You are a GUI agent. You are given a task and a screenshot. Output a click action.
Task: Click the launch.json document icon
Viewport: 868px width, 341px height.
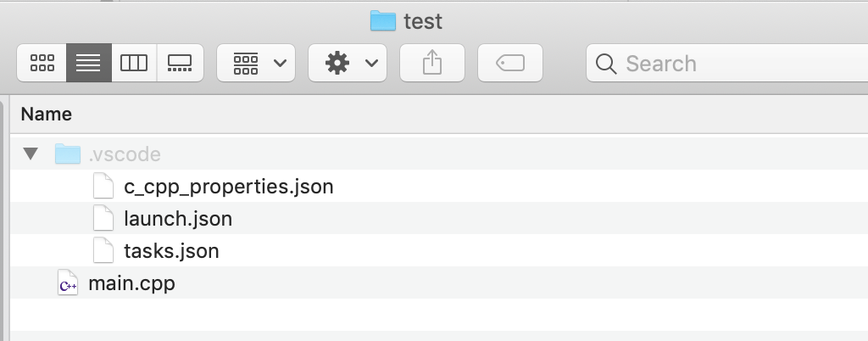pyautogui.click(x=103, y=219)
